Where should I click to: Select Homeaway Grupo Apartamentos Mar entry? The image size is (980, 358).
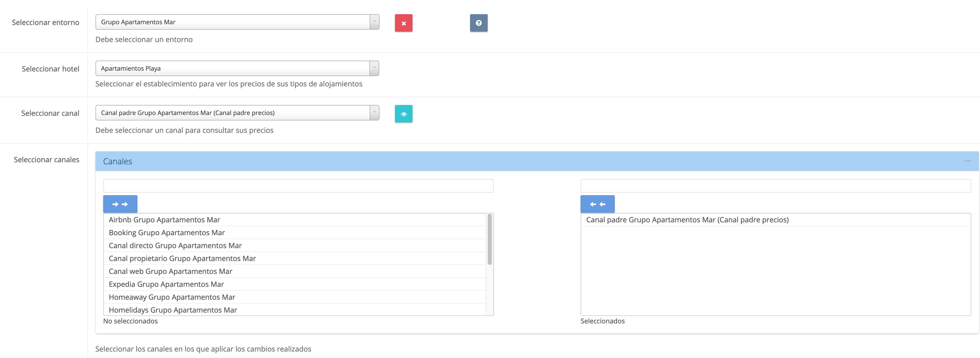(x=172, y=297)
